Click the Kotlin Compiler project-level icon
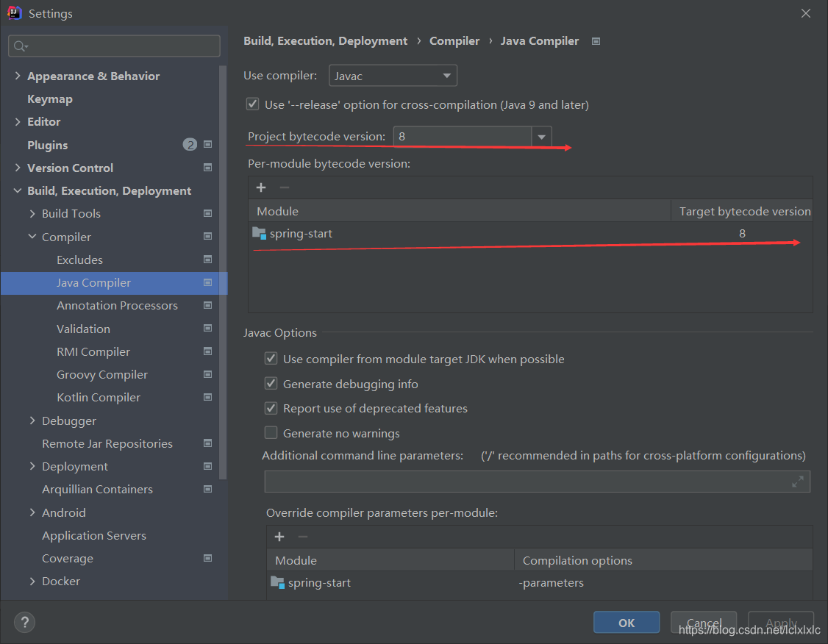The image size is (828, 644). pos(207,397)
